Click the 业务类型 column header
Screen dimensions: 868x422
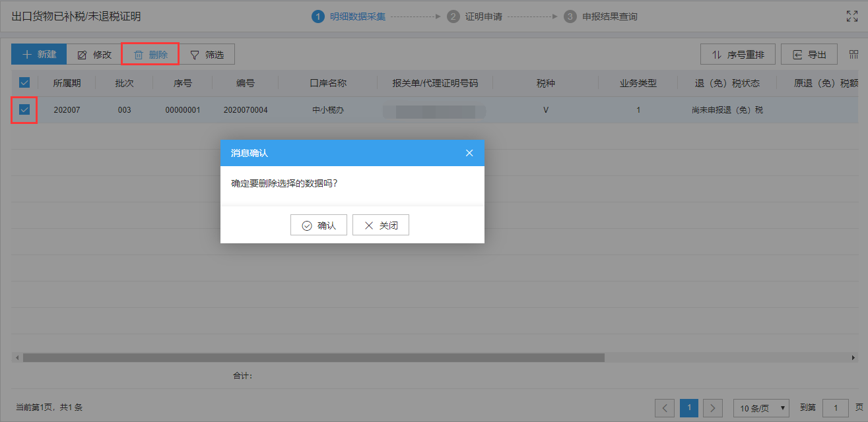pos(638,83)
